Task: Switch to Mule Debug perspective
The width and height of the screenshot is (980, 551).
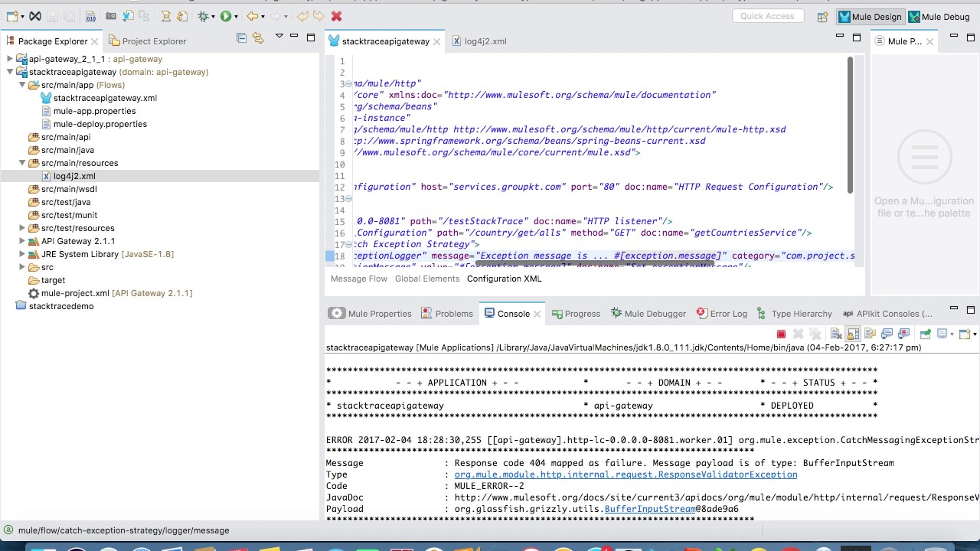Action: (x=939, y=17)
